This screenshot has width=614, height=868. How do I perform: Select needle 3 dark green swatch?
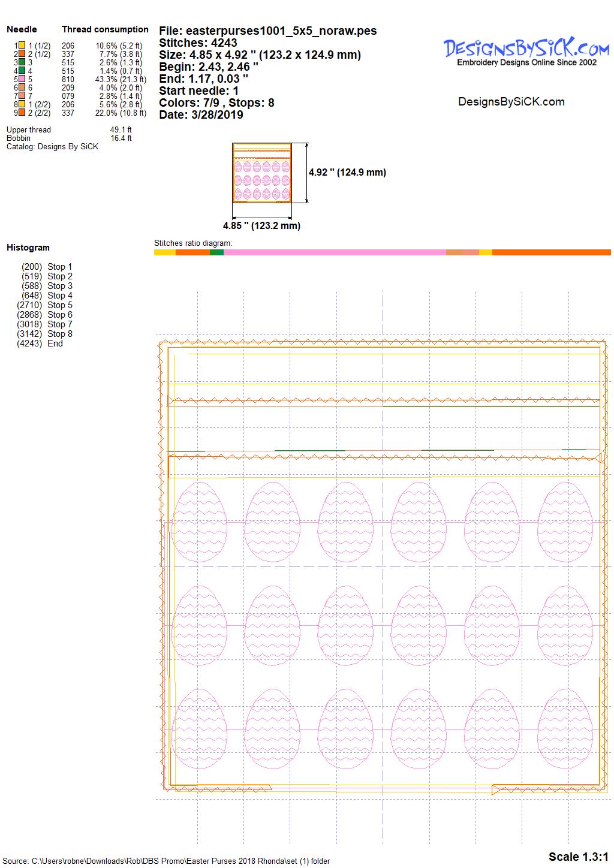click(22, 62)
